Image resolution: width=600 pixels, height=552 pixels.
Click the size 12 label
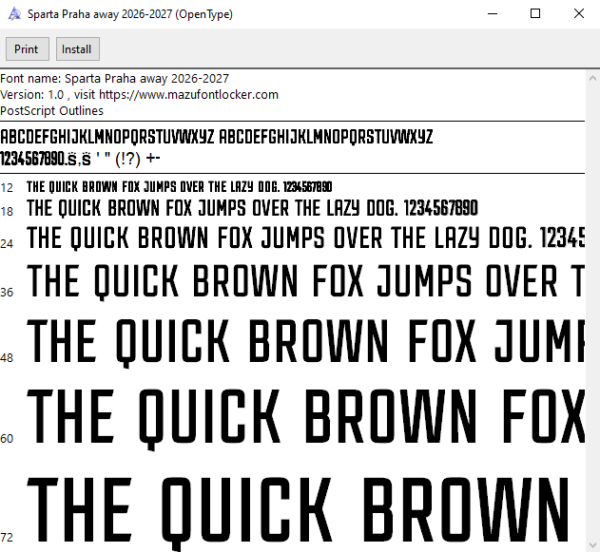(x=7, y=188)
